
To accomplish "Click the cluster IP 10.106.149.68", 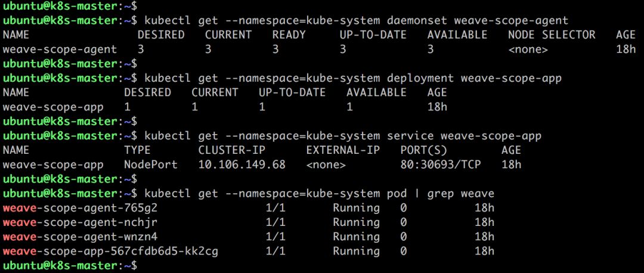I will tap(242, 165).
